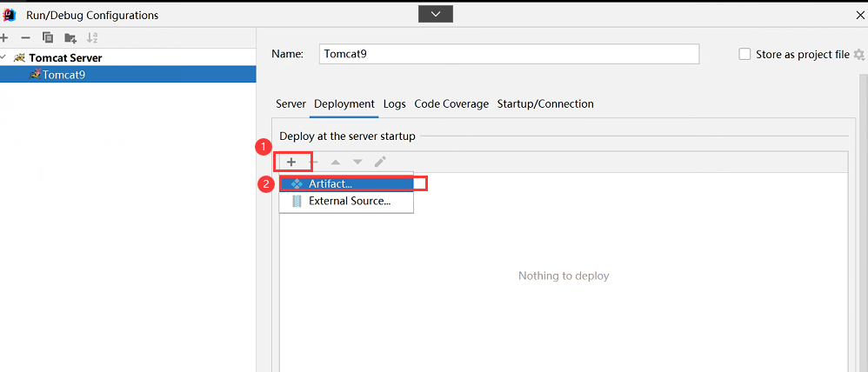The height and width of the screenshot is (372, 868).
Task: Edit the Name field containing Tomcat9
Action: [509, 54]
